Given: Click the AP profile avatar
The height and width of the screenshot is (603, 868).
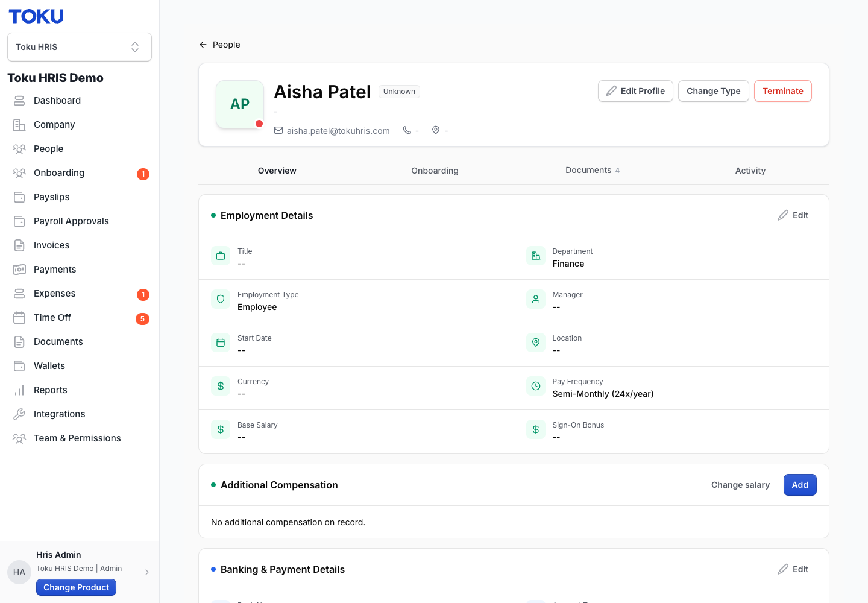Looking at the screenshot, I should tap(240, 104).
